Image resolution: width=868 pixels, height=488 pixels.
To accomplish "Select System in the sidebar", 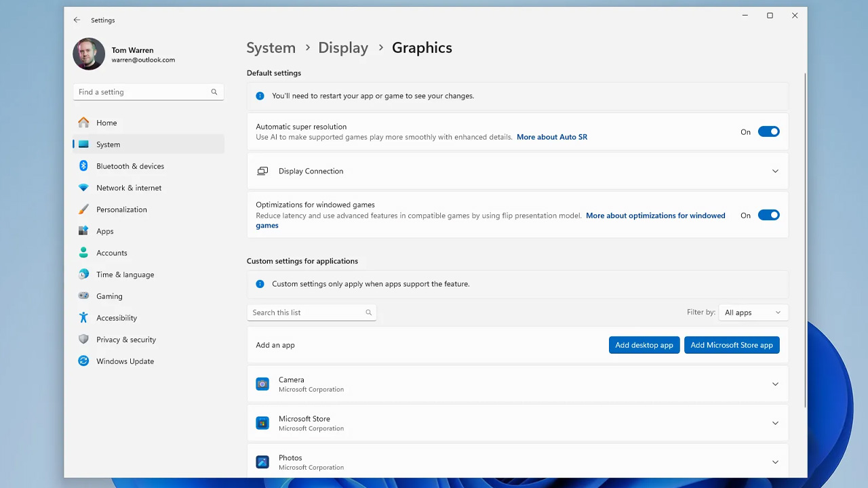I will [x=149, y=144].
